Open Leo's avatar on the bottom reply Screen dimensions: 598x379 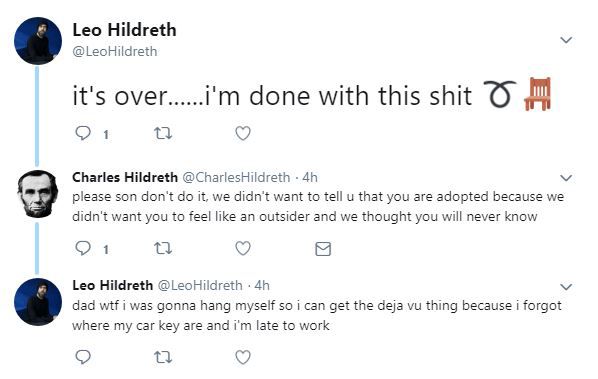pos(38,302)
